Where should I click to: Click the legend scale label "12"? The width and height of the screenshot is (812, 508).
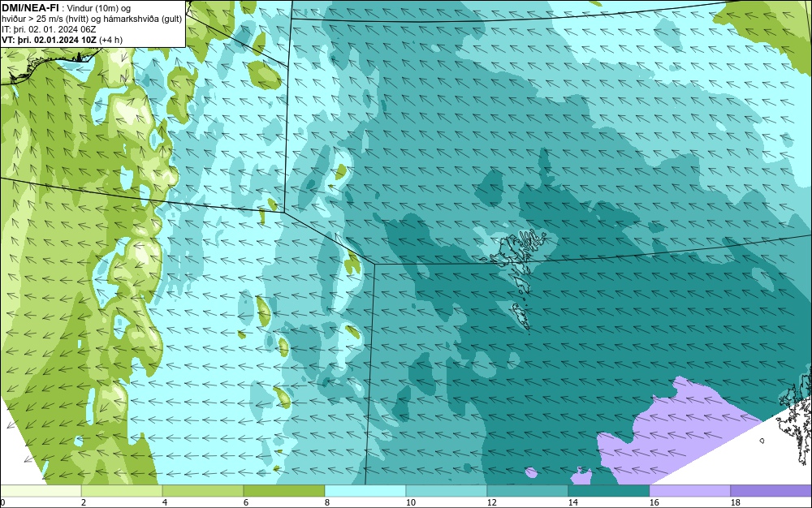click(x=491, y=502)
